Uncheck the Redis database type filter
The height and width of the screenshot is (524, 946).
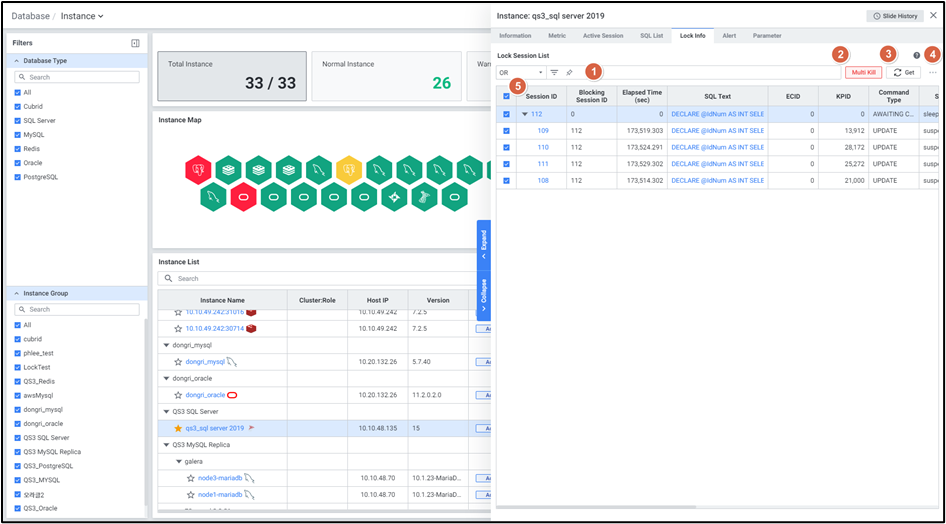coord(17,148)
